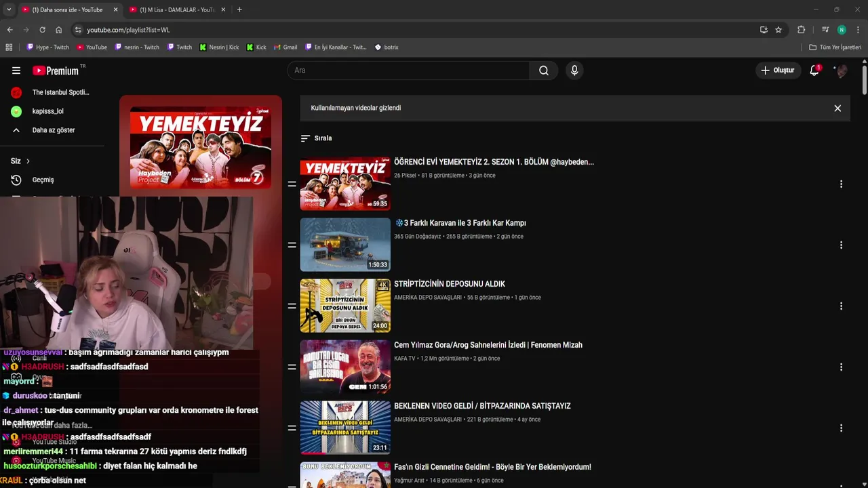The image size is (868, 488).
Task: Visit the 365 Gün Doğadayız channel
Action: (x=418, y=237)
